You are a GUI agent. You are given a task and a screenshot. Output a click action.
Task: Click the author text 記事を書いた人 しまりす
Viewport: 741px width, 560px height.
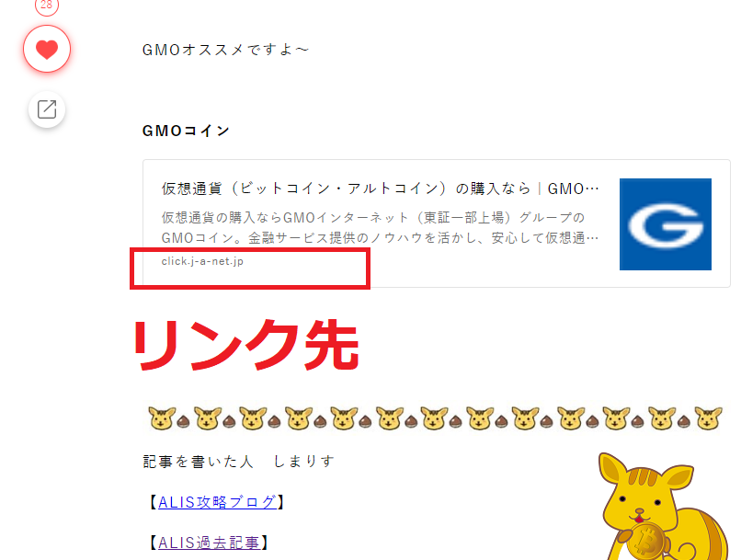point(239,462)
